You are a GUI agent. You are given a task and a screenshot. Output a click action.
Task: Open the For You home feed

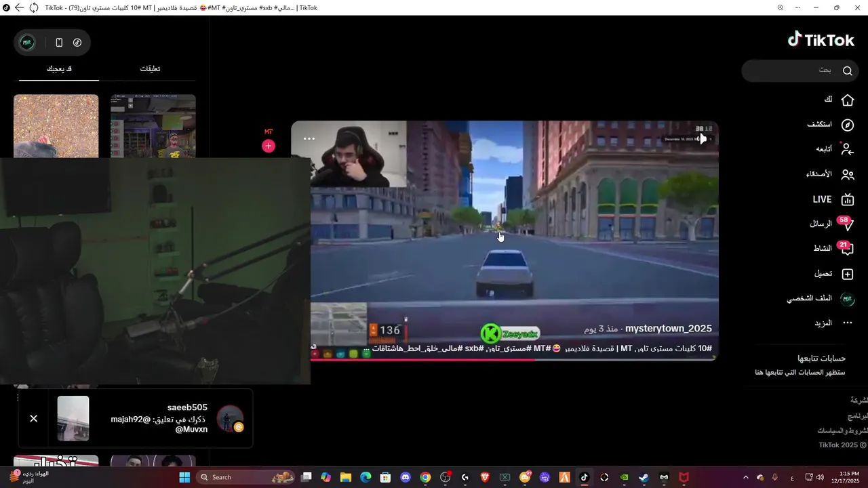(838, 100)
